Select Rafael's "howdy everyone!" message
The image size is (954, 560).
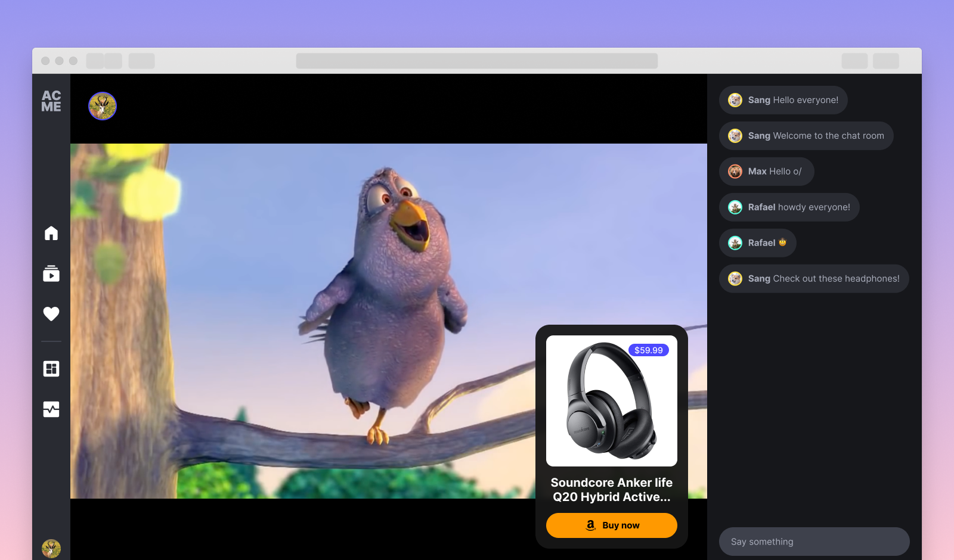click(x=789, y=207)
